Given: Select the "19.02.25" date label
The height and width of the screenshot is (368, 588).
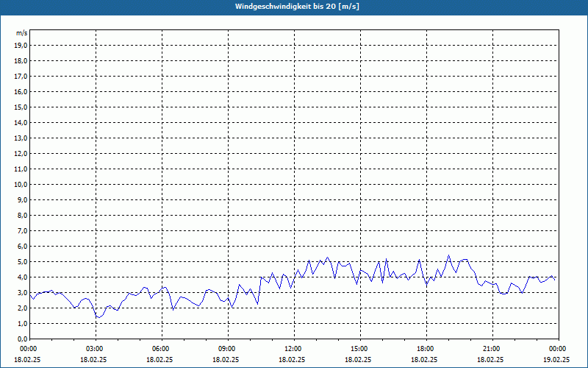Looking at the screenshot, I should coord(556,359).
